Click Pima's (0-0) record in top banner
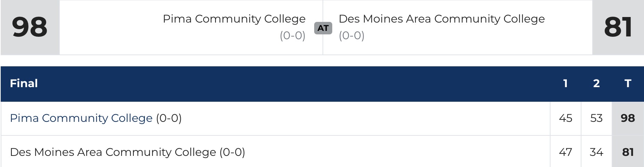Viewport: 644px width, 167px height. coord(292,36)
